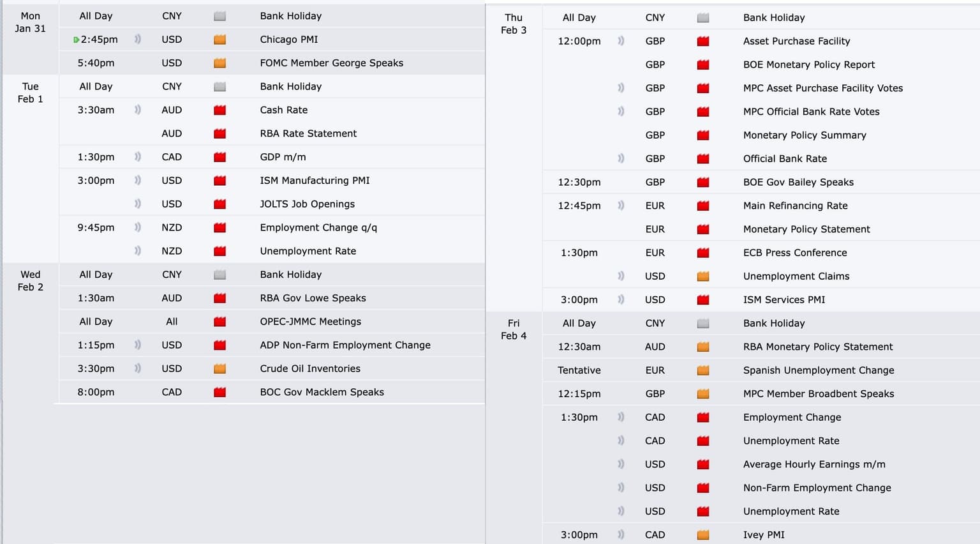Click the speaker icon on ADP Non-Farm Employment Change row
Image resolution: width=980 pixels, height=544 pixels.
[137, 345]
